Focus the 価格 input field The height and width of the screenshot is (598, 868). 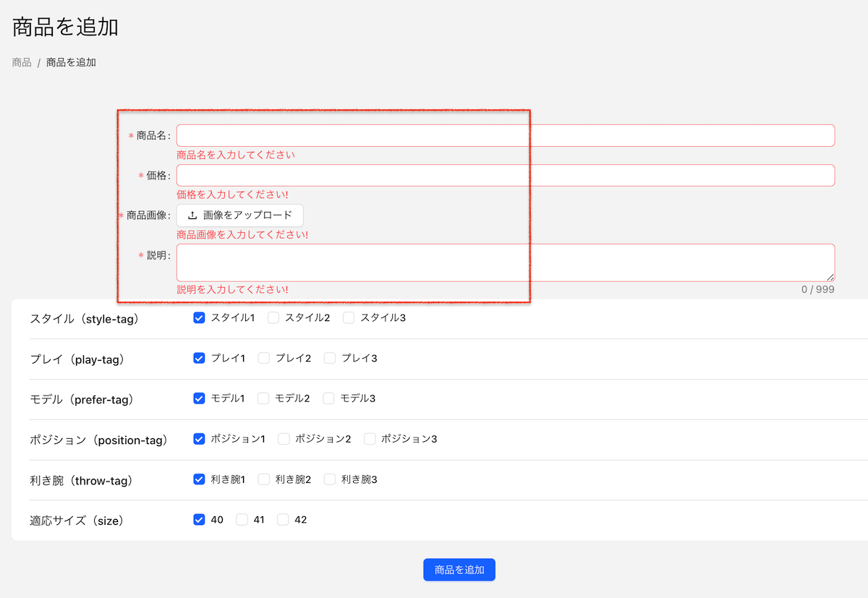tap(505, 176)
